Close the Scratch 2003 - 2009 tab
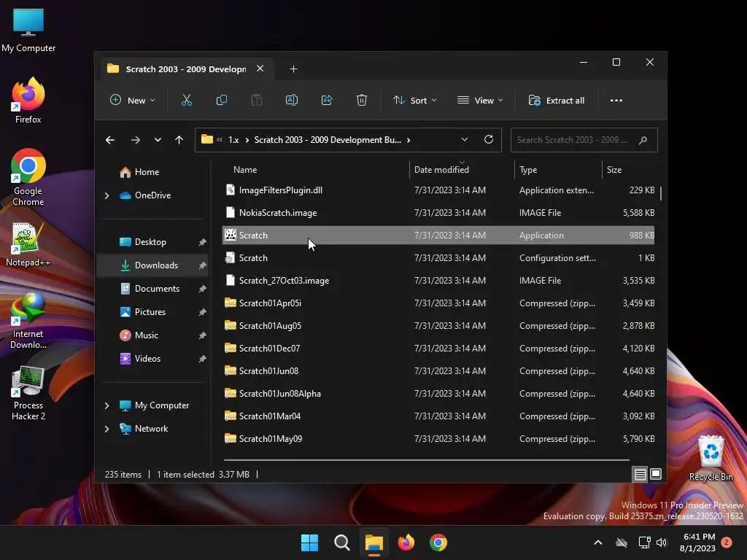747x560 pixels. coord(260,69)
